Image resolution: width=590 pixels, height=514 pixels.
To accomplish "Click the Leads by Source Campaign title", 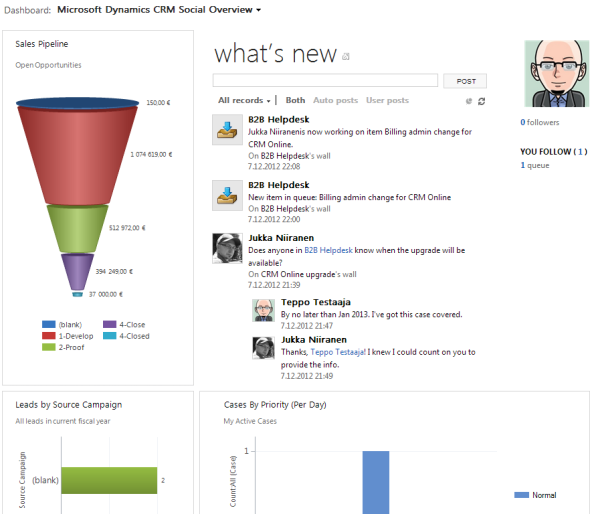I will [68, 405].
